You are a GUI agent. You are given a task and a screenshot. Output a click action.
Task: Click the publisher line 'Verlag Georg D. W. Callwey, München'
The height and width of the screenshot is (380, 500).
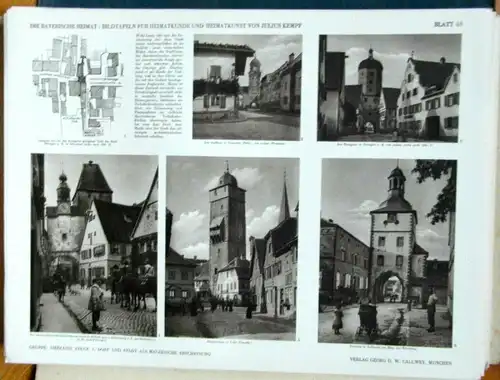pos(401,362)
